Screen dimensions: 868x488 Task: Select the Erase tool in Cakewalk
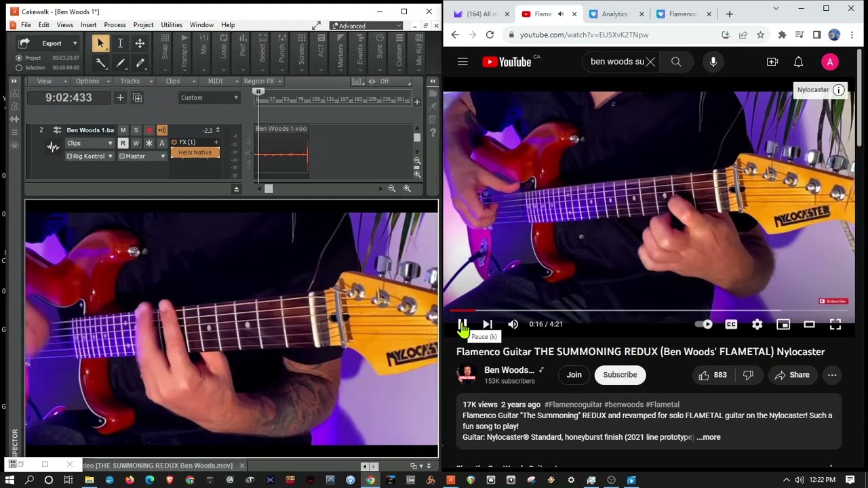click(140, 63)
